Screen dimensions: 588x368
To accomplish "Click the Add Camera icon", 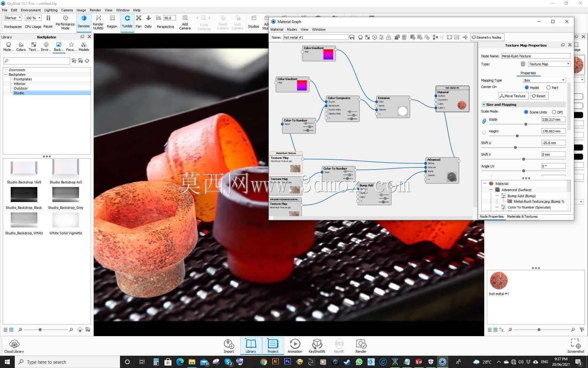I will tap(185, 18).
